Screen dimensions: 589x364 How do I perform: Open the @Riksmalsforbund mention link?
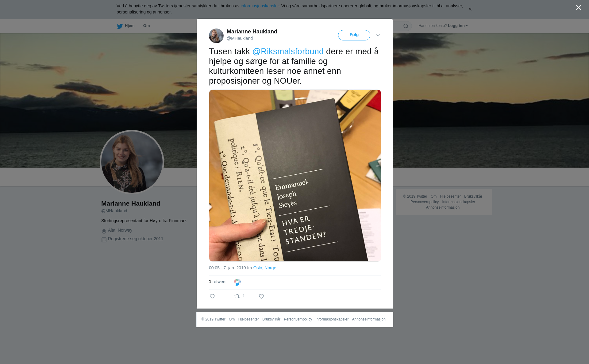pyautogui.click(x=288, y=51)
